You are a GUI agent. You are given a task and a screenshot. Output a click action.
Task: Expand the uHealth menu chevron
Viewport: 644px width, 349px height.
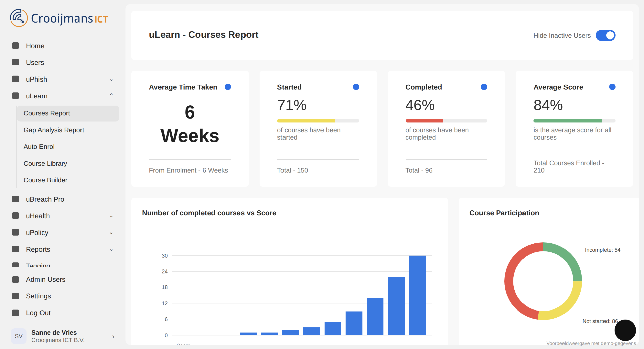point(111,216)
